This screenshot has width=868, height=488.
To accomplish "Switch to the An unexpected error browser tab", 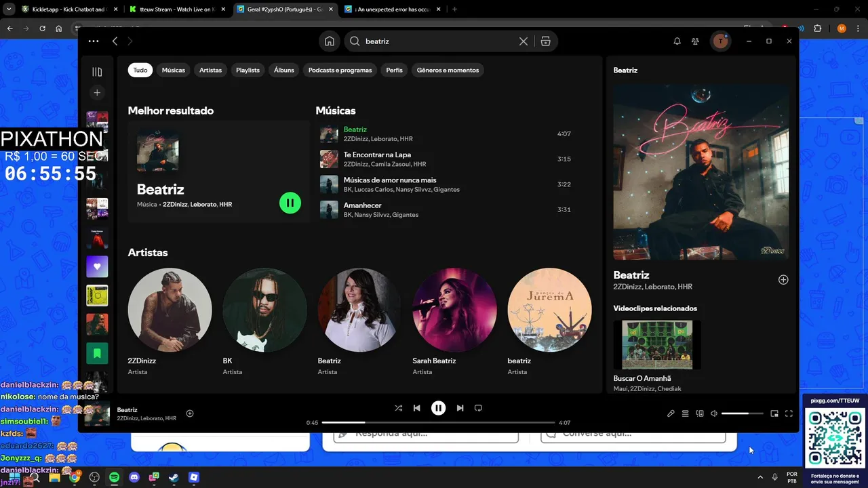I will (x=391, y=9).
